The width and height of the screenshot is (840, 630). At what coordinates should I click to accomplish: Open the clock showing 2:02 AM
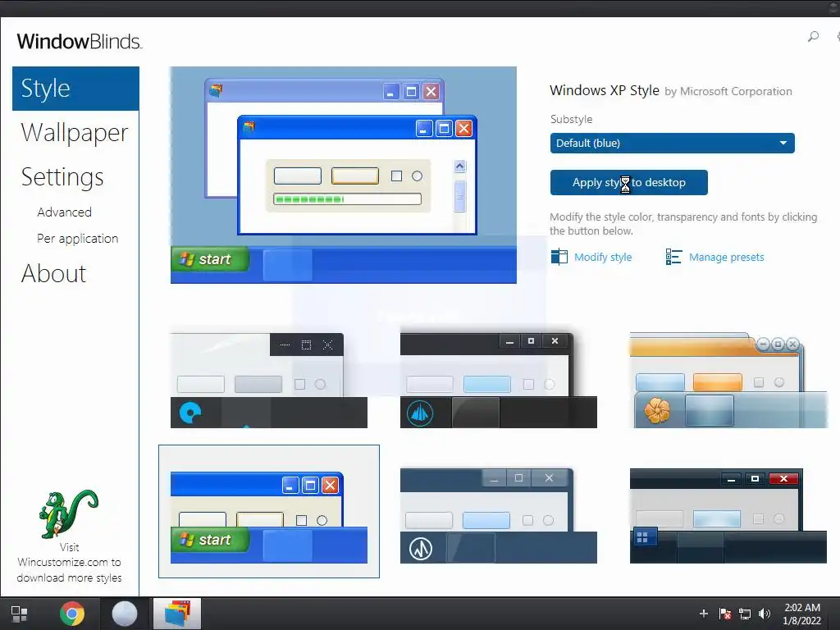tap(802, 614)
